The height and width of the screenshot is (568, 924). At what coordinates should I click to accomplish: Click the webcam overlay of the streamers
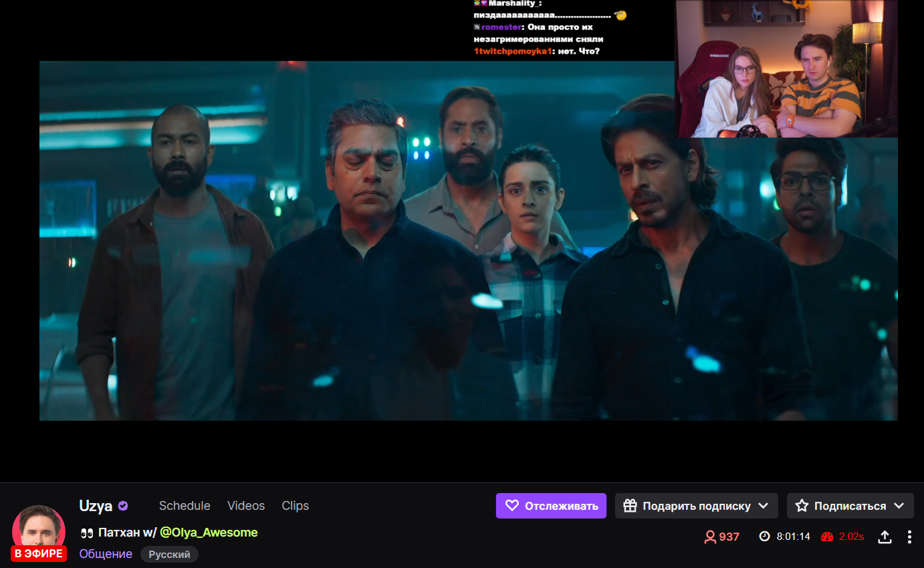click(786, 69)
